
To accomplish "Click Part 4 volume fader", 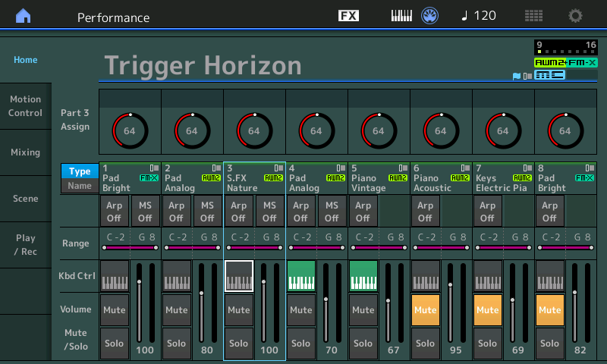I will pyautogui.click(x=326, y=299).
